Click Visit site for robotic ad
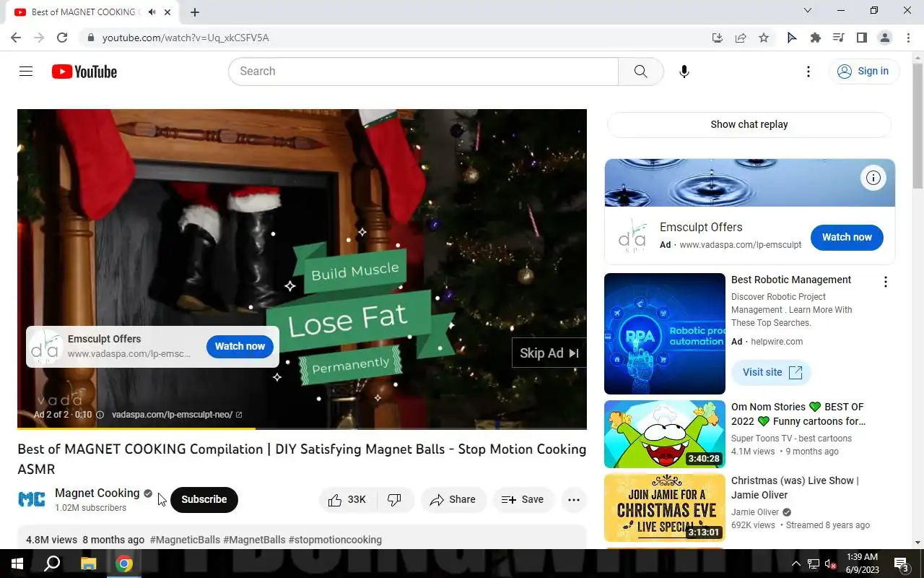This screenshot has width=924, height=578. tap(772, 372)
